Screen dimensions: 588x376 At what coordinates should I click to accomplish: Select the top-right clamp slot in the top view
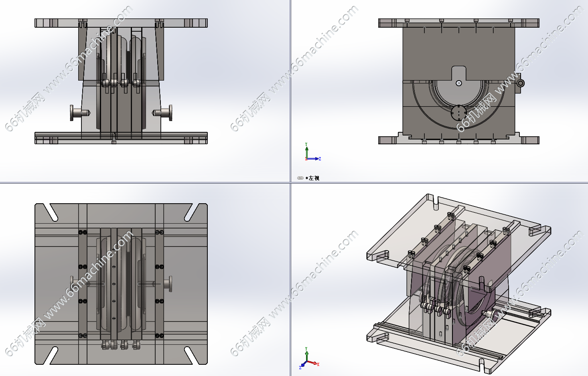click(x=191, y=212)
